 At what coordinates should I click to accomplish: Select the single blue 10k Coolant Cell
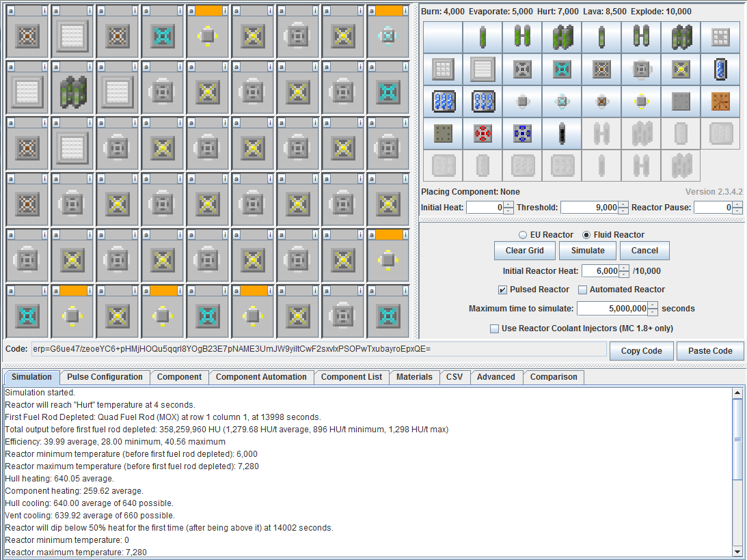[x=720, y=69]
